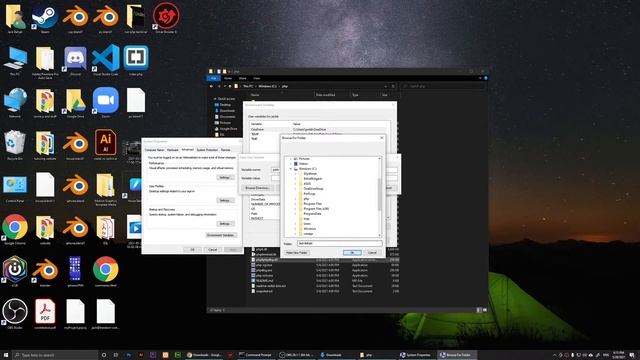The height and width of the screenshot is (360, 640).
Task: Select the Program Files folder in the tree
Action: pos(313,204)
